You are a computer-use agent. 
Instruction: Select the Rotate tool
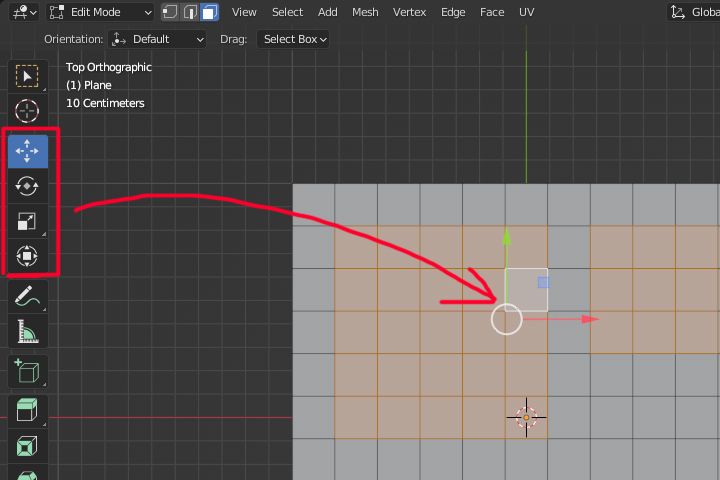click(x=28, y=186)
